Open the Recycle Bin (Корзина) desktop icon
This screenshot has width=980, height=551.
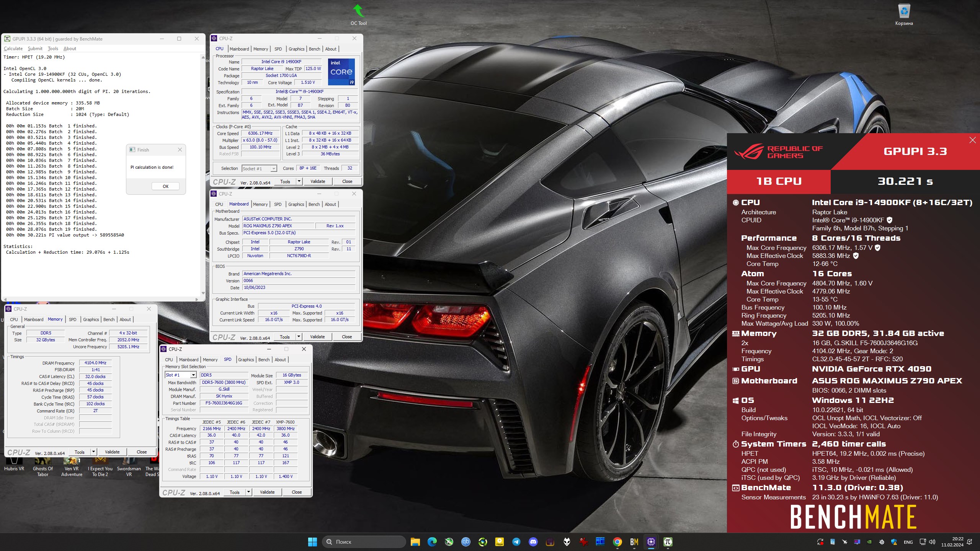point(904,15)
